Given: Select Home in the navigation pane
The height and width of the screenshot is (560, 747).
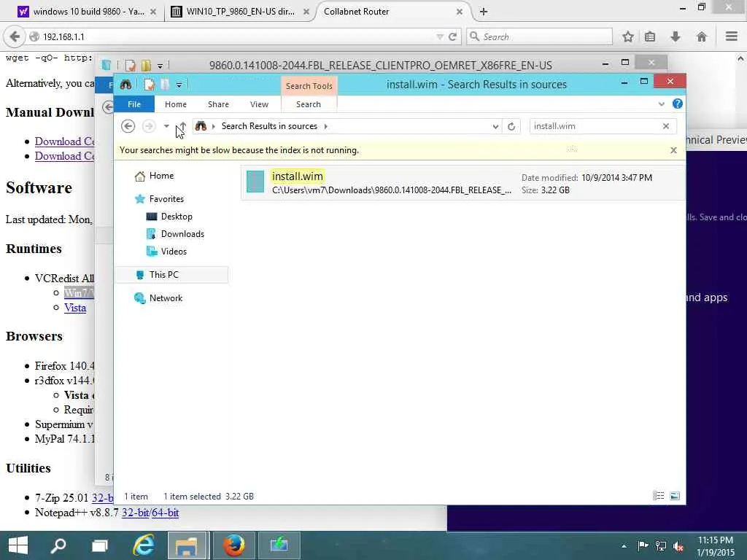Looking at the screenshot, I should (161, 176).
